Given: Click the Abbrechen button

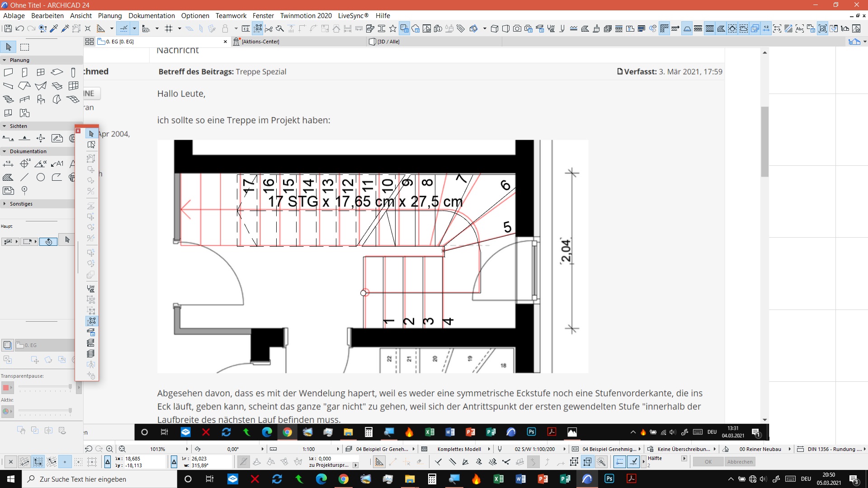Looking at the screenshot, I should pos(740,462).
